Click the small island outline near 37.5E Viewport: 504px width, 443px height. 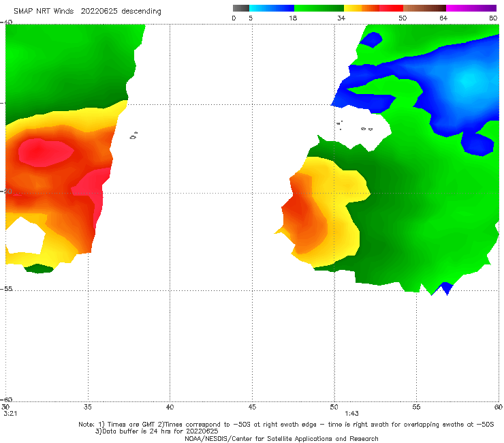pyautogui.click(x=133, y=136)
